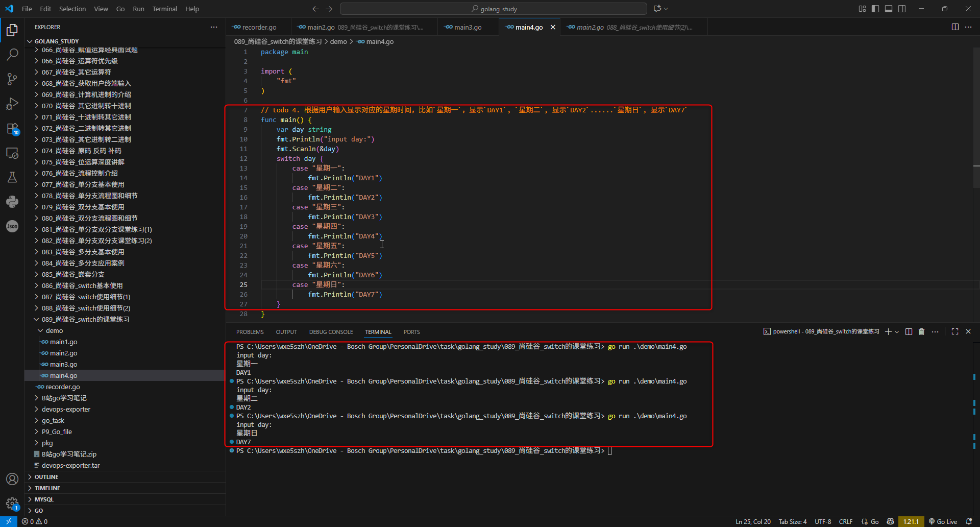980x527 pixels.
Task: Change Tab Size: 4 indentation setting
Action: tap(792, 521)
